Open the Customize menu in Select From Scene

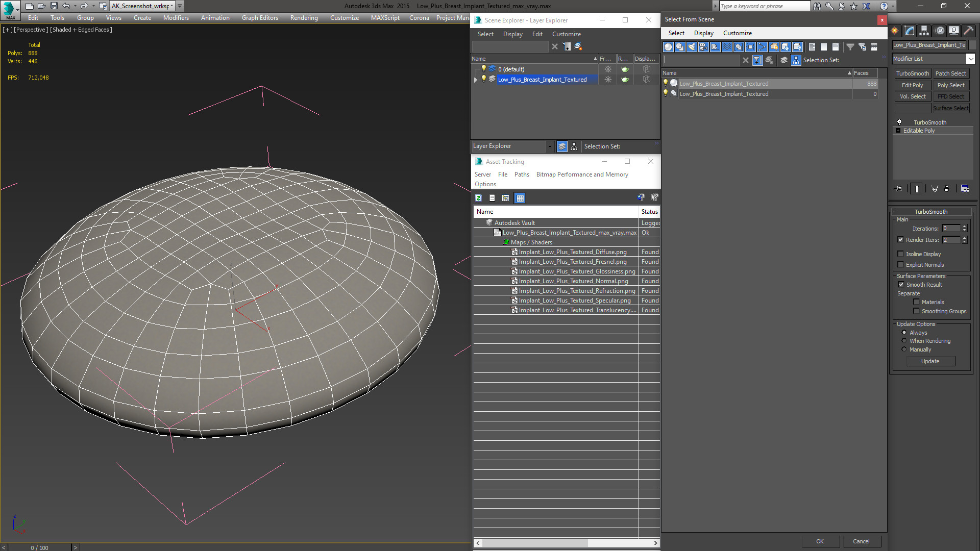pos(737,33)
